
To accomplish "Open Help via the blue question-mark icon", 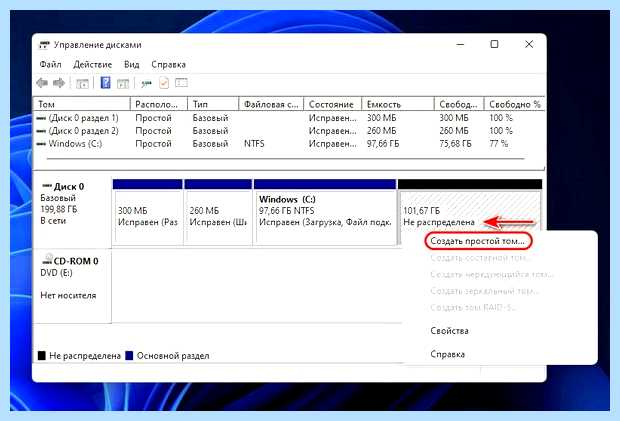I will 105,83.
